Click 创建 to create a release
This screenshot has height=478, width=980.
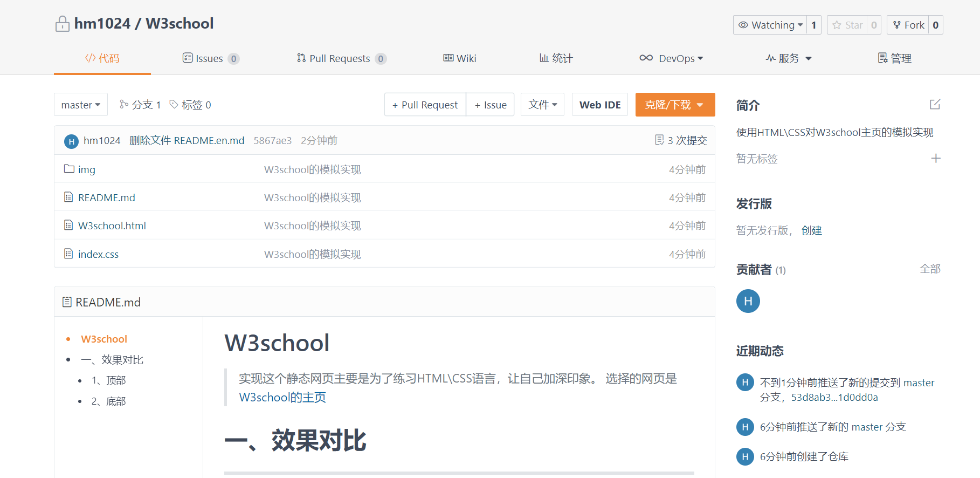[x=811, y=230]
